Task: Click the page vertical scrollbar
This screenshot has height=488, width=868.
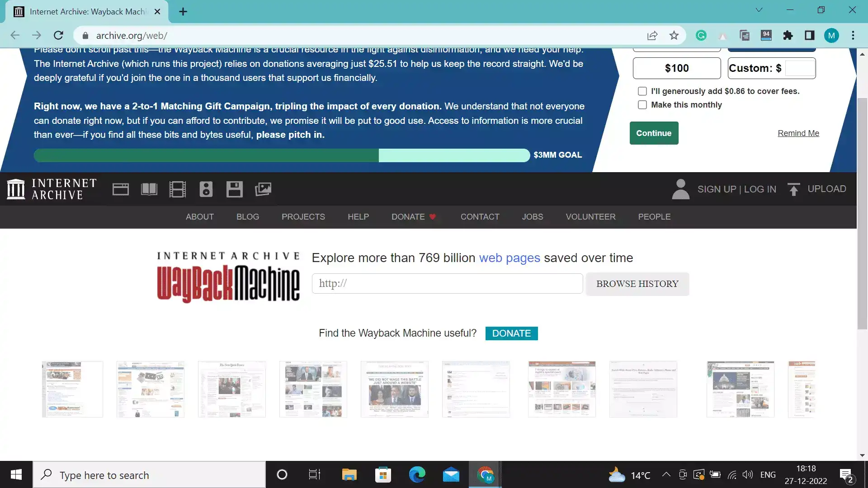Action: [x=862, y=213]
